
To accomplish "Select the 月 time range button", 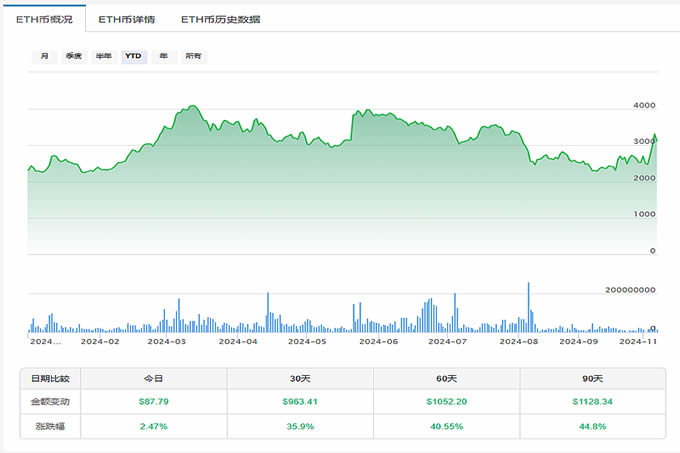I will 44,57.
